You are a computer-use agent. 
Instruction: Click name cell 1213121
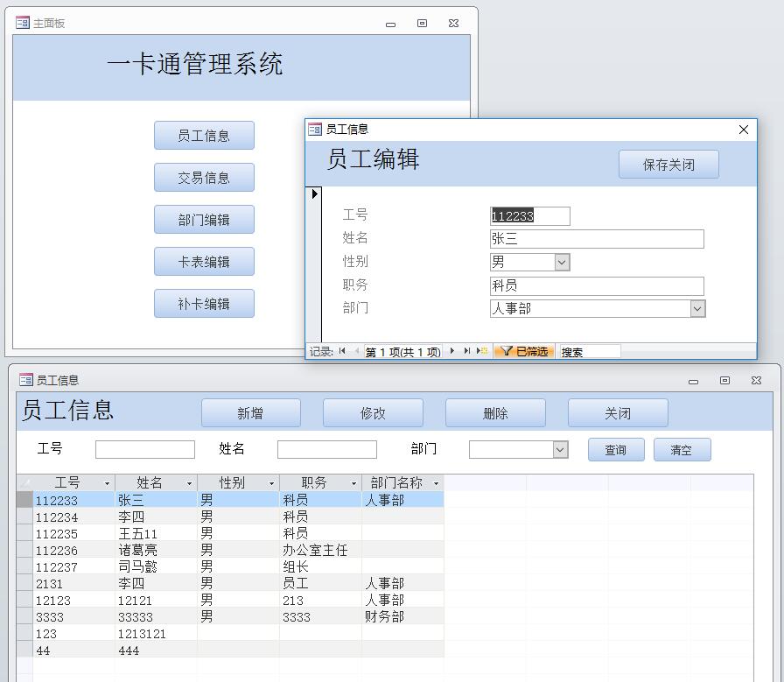pyautogui.click(x=157, y=633)
